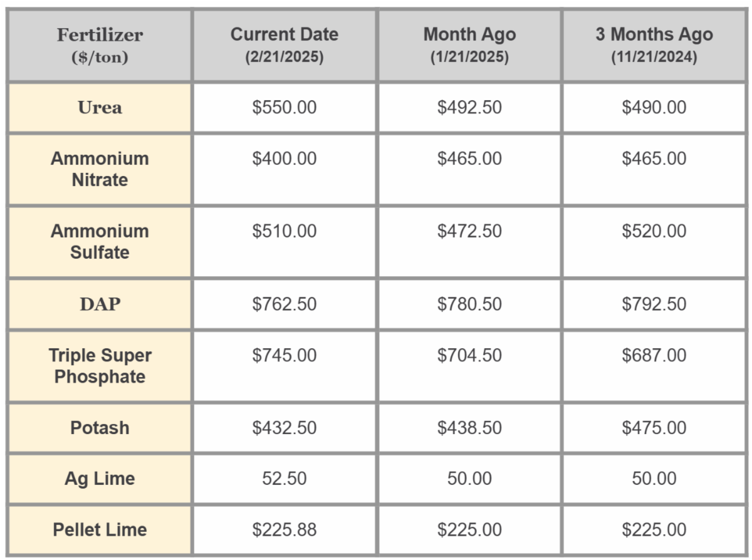Image resolution: width=752 pixels, height=560 pixels.
Task: Select Ammonium Nitrate current price $400.00
Action: 284,158
